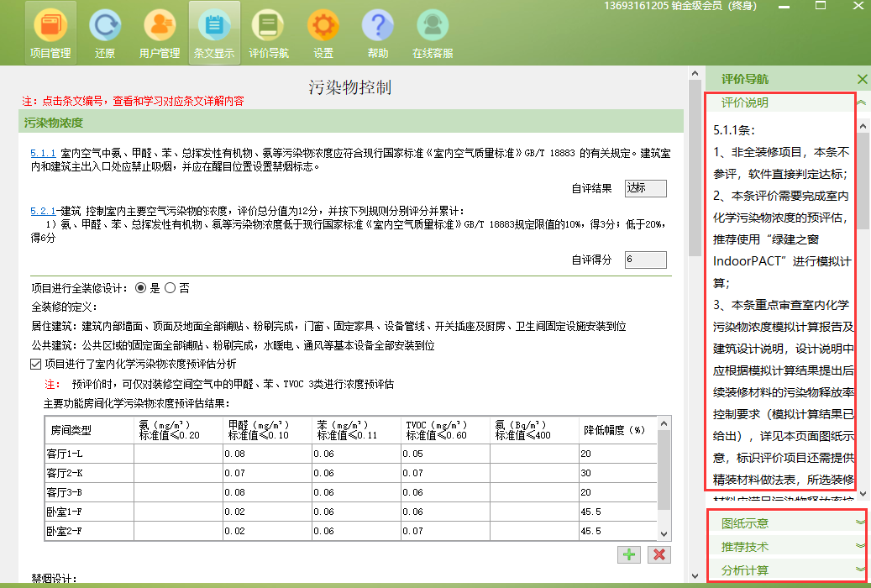Delete row with red X button
The width and height of the screenshot is (871, 588).
658,554
